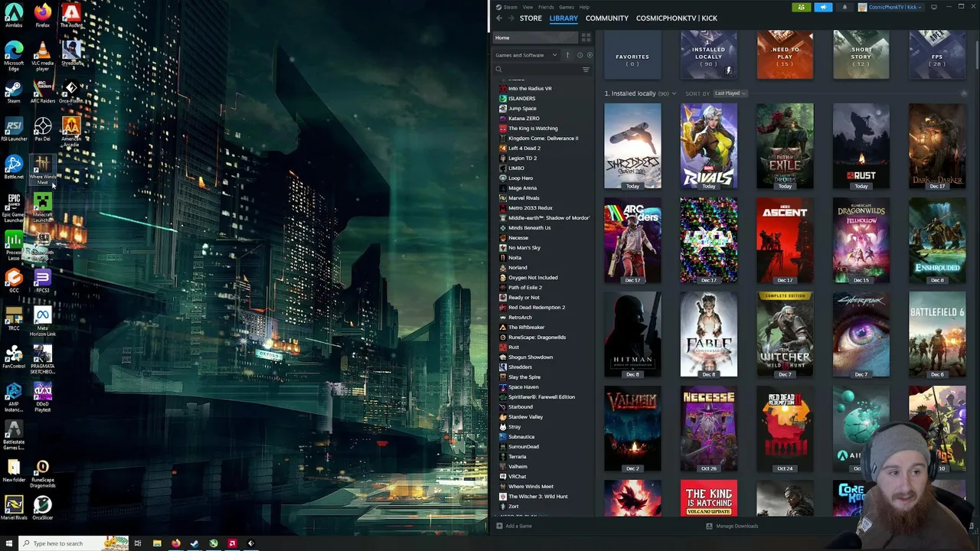
Task: Open the SHORT STORY collection tile
Action: tap(861, 55)
